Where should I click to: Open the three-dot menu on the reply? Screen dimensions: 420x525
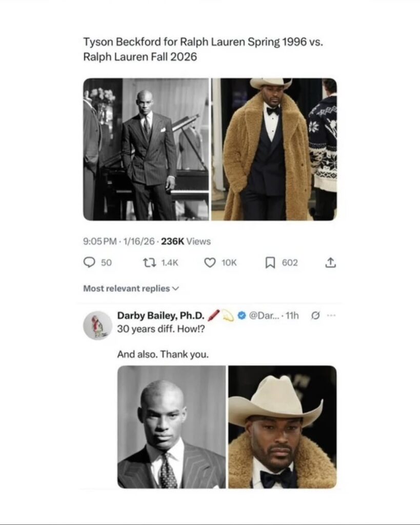(331, 316)
